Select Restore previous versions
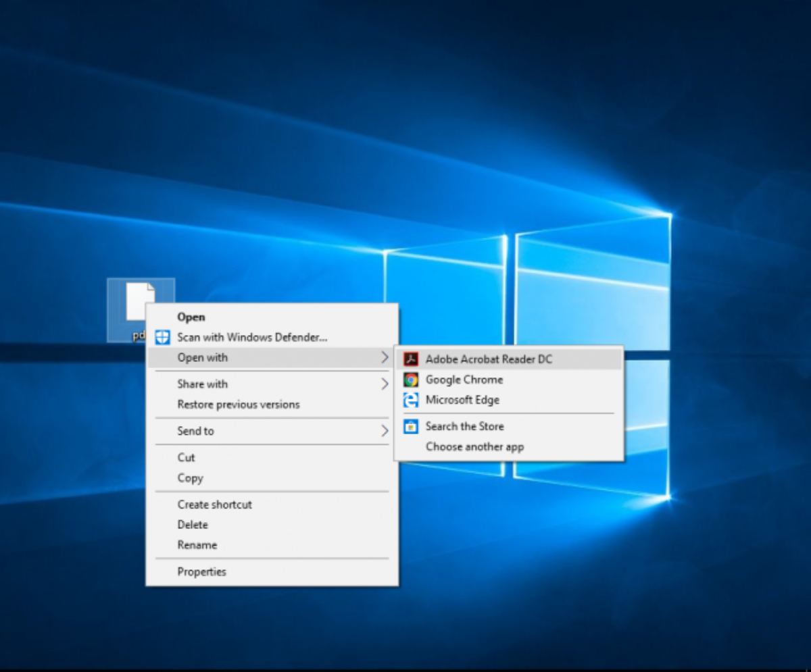Screen dimensions: 811x672 click(238, 405)
